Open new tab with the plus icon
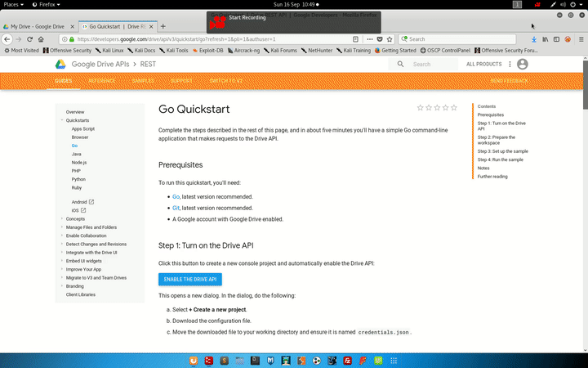This screenshot has height=368, width=588. pyautogui.click(x=163, y=26)
